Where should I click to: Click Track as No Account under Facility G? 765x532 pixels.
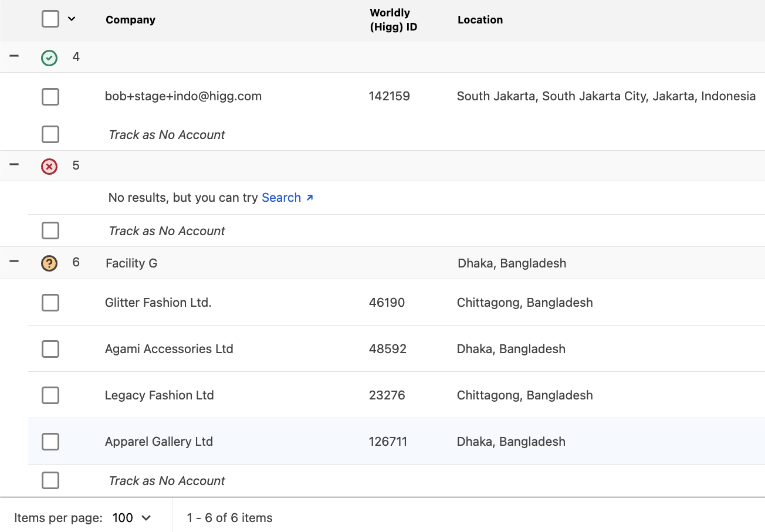pos(166,480)
